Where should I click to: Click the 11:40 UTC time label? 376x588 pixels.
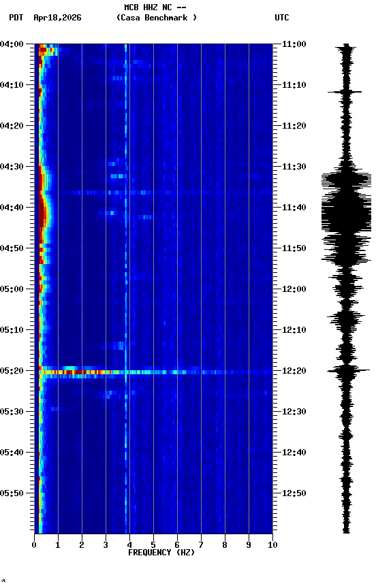click(294, 208)
